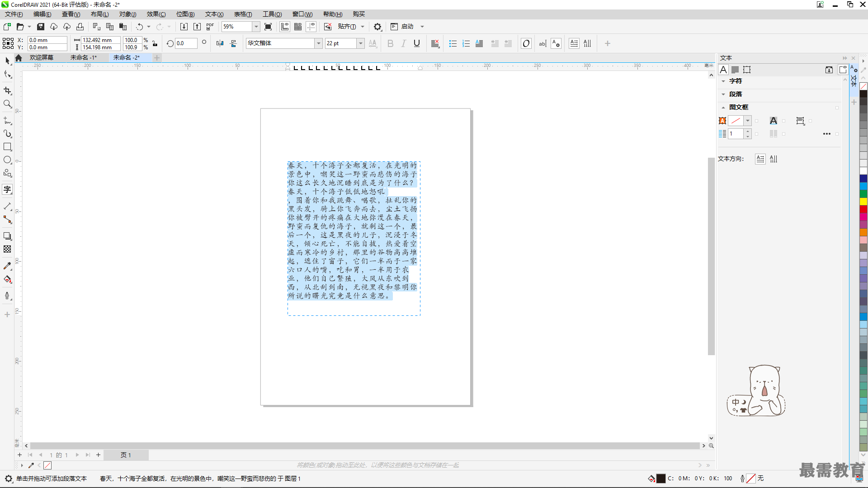
Task: Select the Freehand drawing tool
Action: click(x=7, y=121)
